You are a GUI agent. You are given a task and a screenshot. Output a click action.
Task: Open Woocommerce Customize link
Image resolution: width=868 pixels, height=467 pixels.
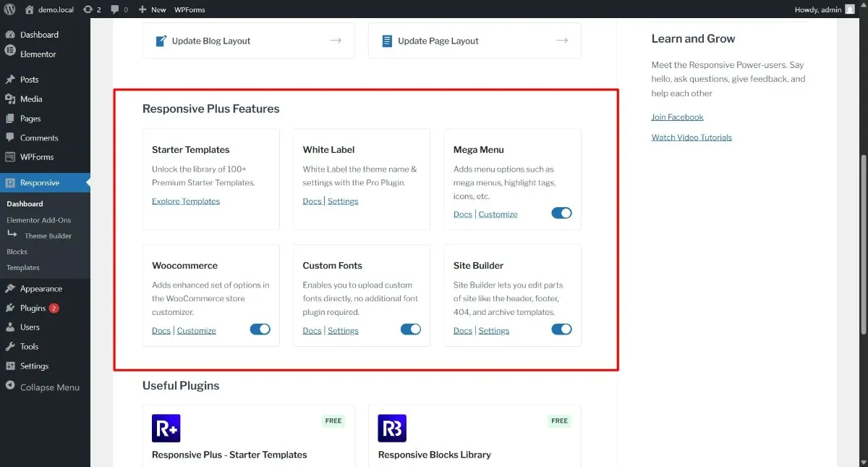tap(197, 331)
